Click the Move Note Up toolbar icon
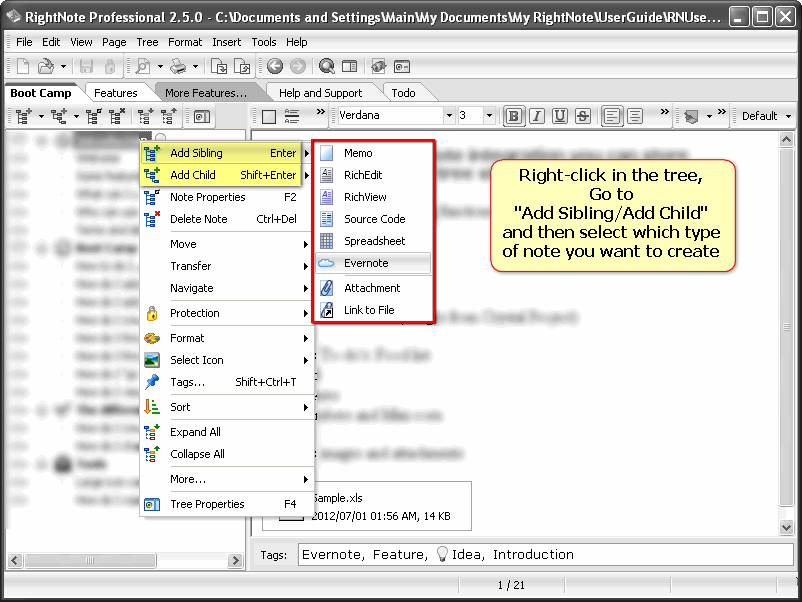 (x=168, y=117)
